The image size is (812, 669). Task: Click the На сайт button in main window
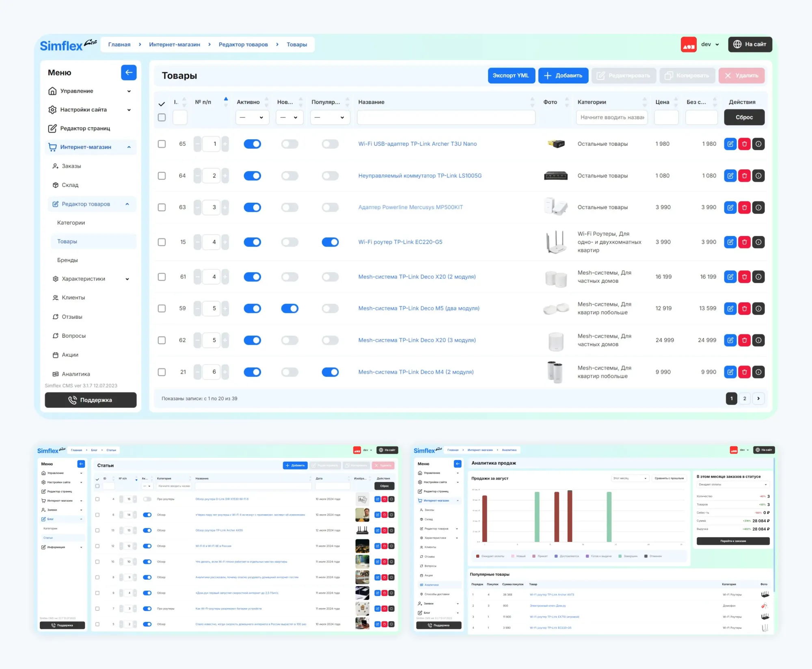pyautogui.click(x=750, y=45)
